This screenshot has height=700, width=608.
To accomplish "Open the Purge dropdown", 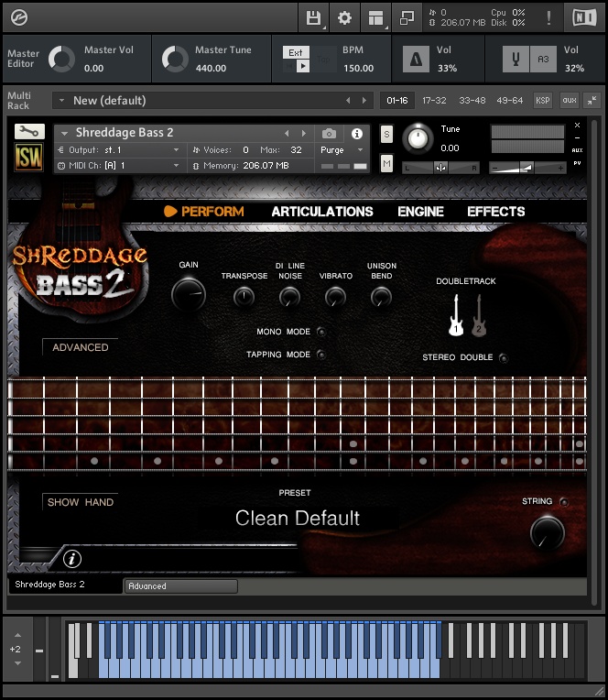I will (x=342, y=150).
